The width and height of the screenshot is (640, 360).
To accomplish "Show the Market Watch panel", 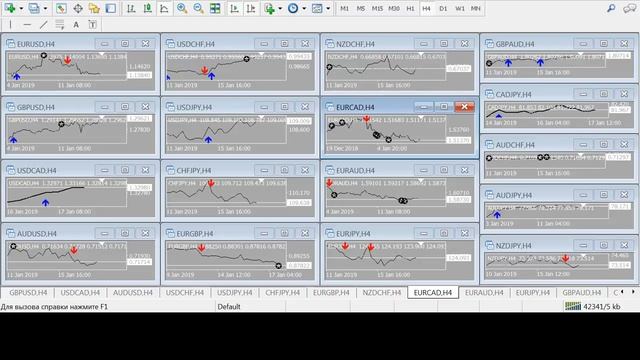I will tap(61, 8).
